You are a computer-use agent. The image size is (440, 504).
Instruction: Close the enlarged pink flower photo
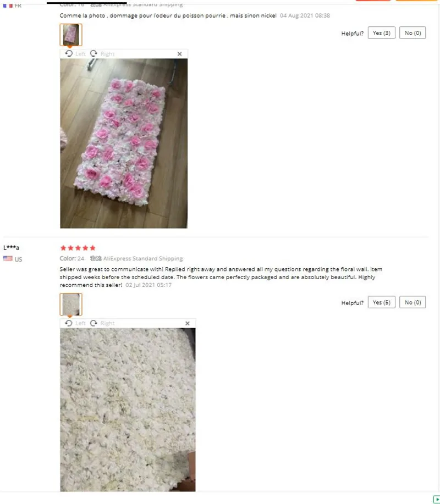coord(179,54)
